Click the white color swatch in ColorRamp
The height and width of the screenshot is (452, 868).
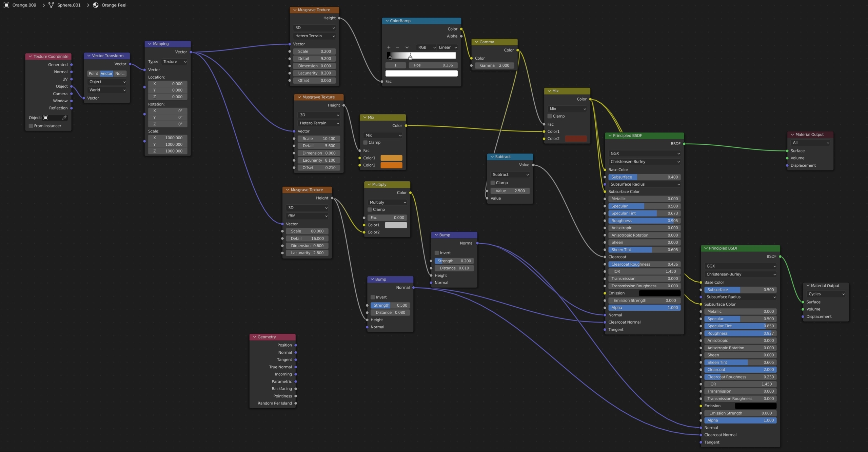coord(421,74)
